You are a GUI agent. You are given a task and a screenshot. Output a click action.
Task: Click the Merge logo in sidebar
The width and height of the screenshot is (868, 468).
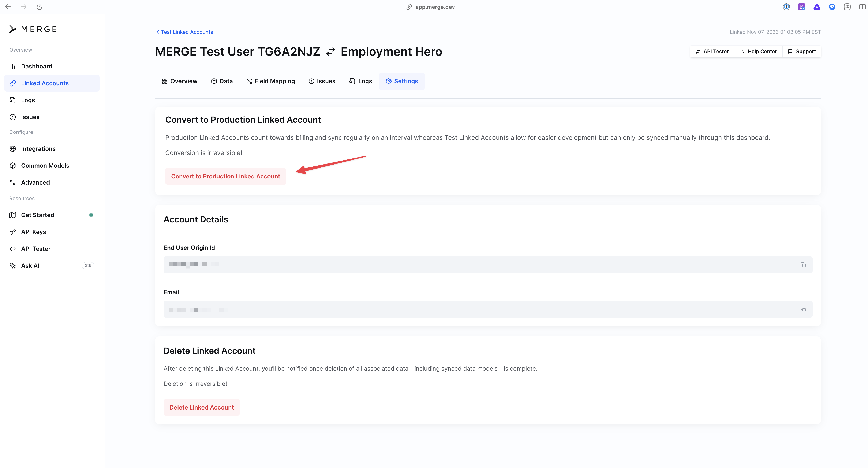[33, 29]
